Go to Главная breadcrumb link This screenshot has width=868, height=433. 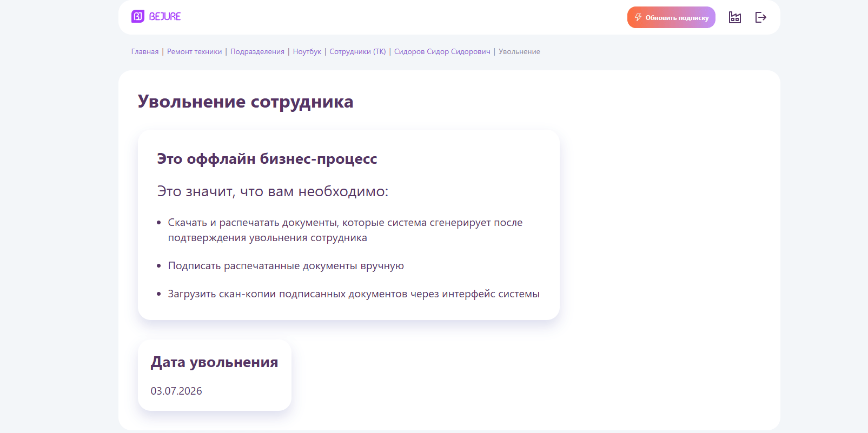145,52
